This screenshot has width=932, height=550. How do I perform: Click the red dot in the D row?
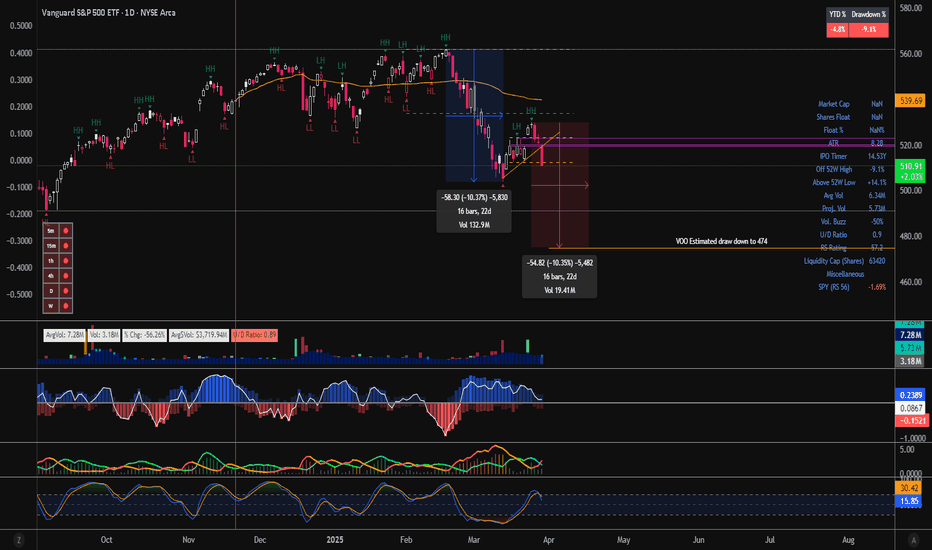point(65,291)
